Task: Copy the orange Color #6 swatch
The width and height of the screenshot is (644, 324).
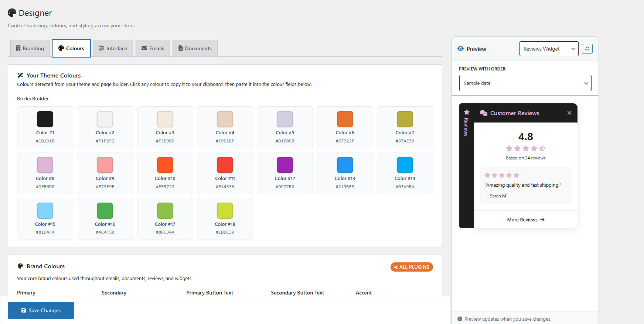Action: point(345,119)
